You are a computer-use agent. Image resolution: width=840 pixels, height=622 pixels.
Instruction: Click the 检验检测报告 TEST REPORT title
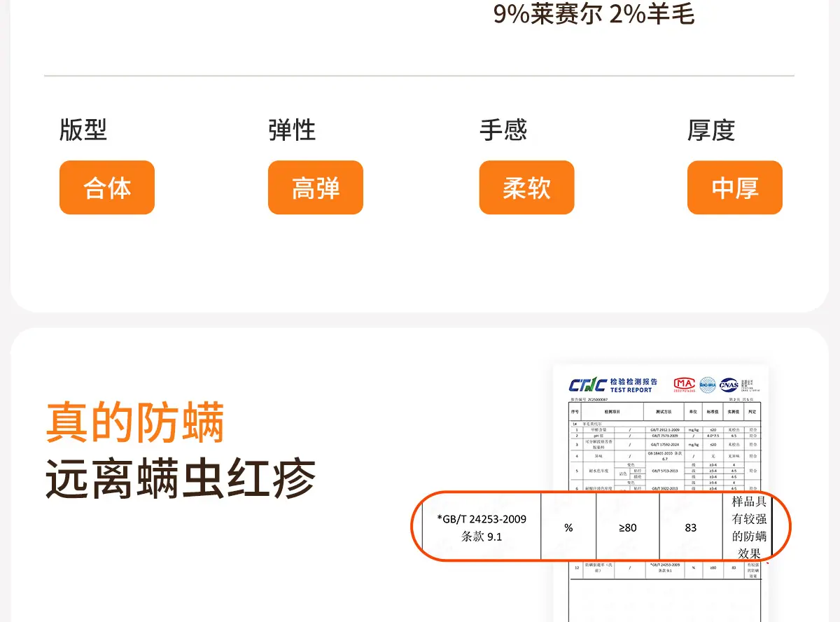tap(633, 385)
